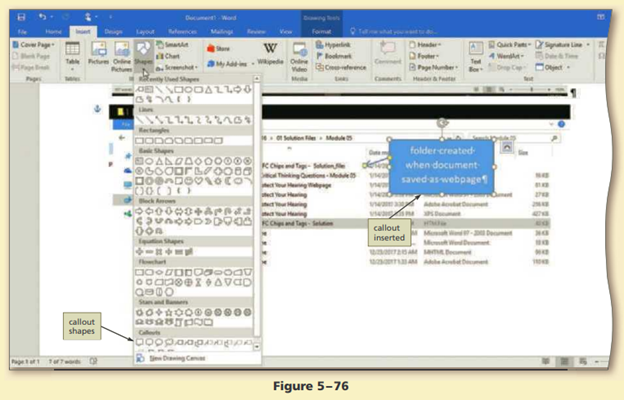Click the Comment button

(388, 53)
